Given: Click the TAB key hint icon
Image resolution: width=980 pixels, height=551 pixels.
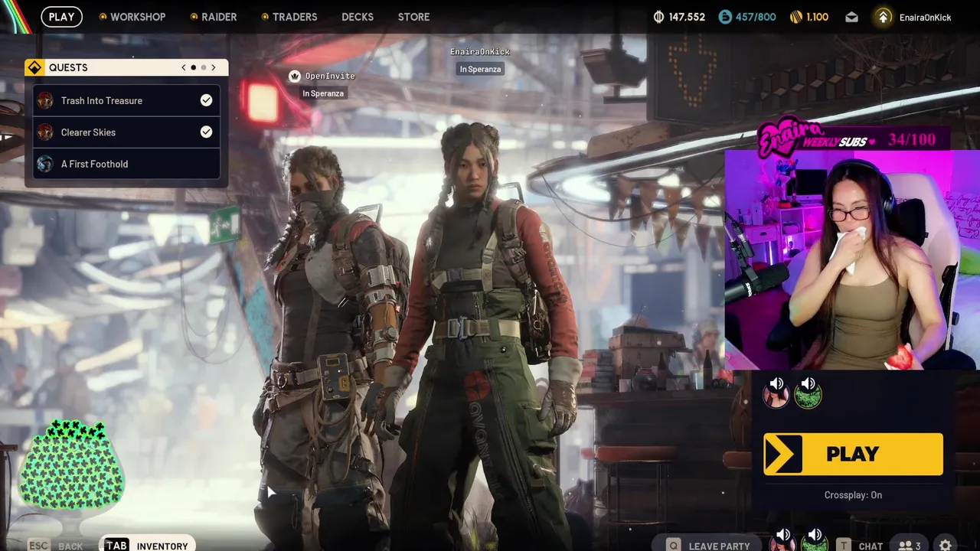Looking at the screenshot, I should pos(116,545).
